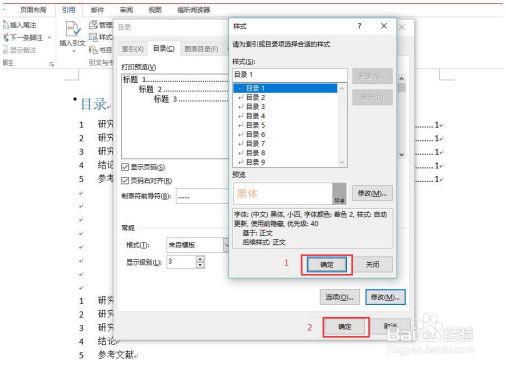Image resolution: width=506 pixels, height=370 pixels.
Task: Switch to the 目录(C) dialog tab
Action: (164, 49)
